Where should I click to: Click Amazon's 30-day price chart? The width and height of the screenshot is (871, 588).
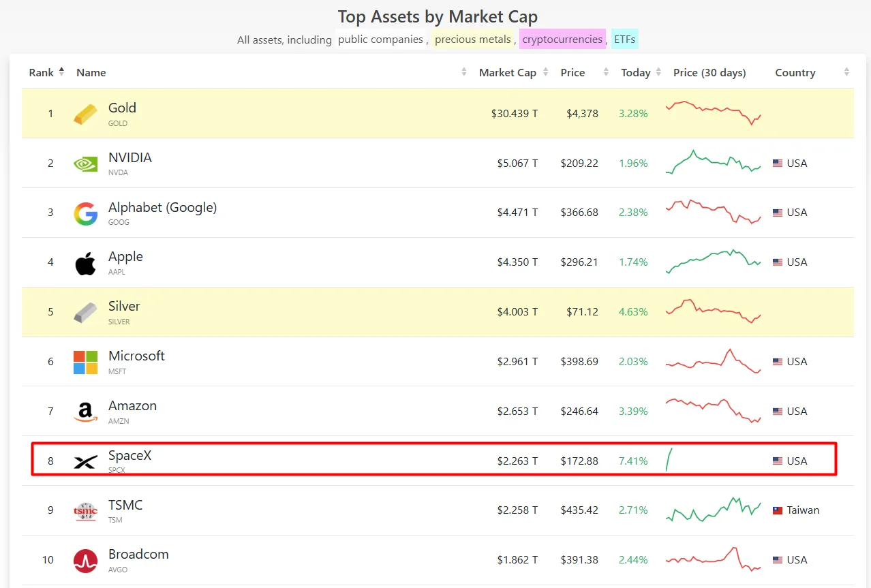pyautogui.click(x=714, y=411)
